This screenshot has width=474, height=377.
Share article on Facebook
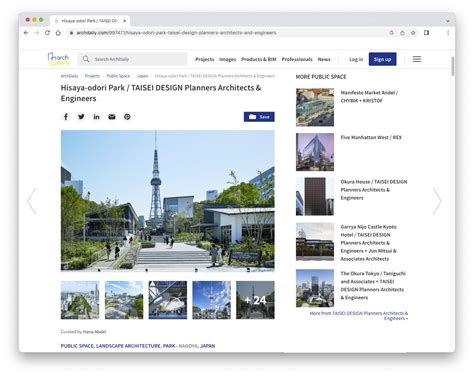(66, 117)
